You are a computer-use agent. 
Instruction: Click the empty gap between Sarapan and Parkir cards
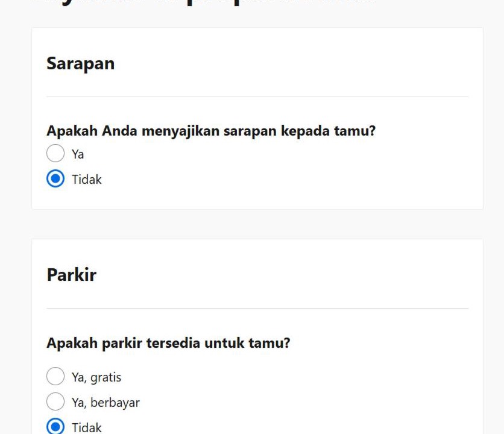point(257,224)
